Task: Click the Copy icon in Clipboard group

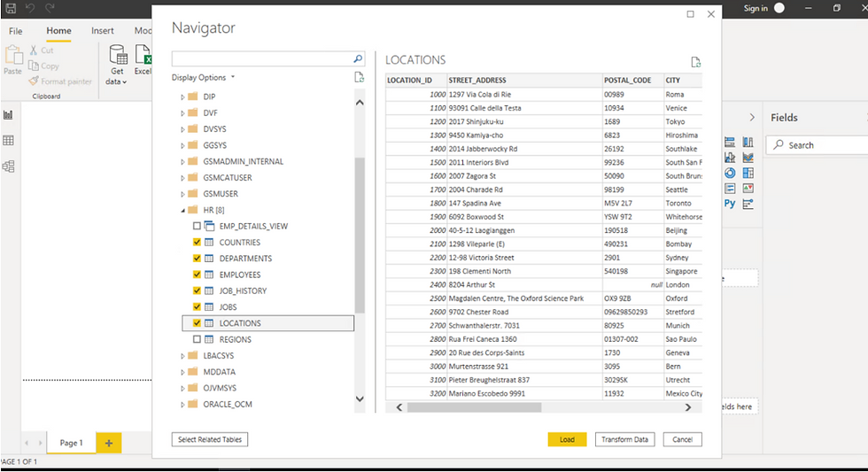Action: click(34, 66)
